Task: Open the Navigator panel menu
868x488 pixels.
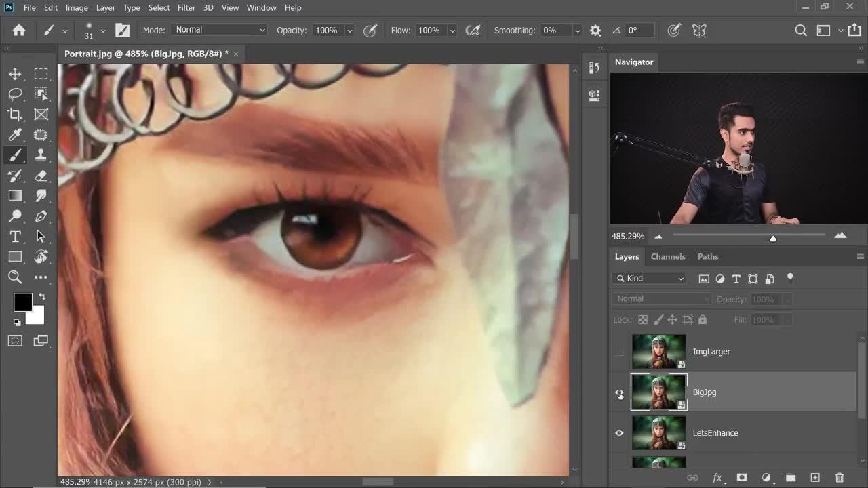Action: [860, 62]
